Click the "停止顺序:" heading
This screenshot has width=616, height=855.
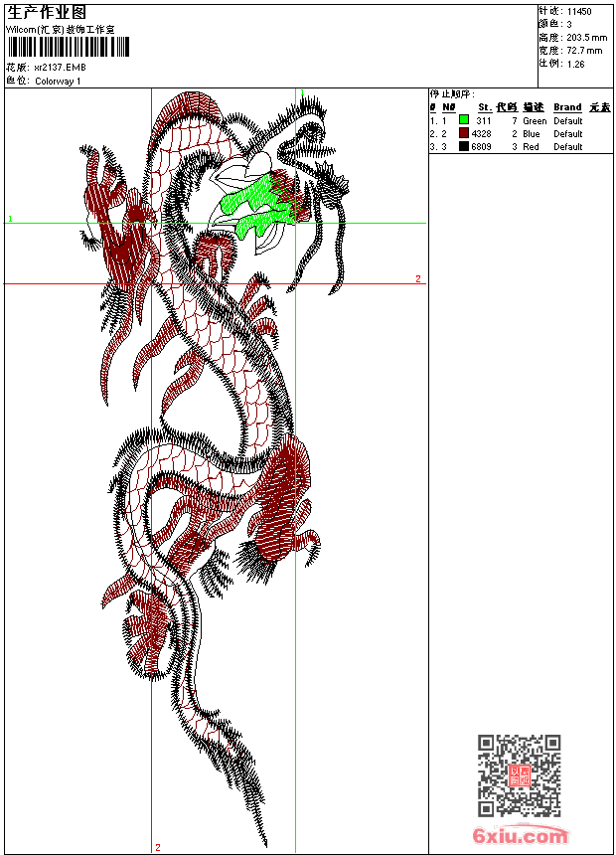point(452,94)
